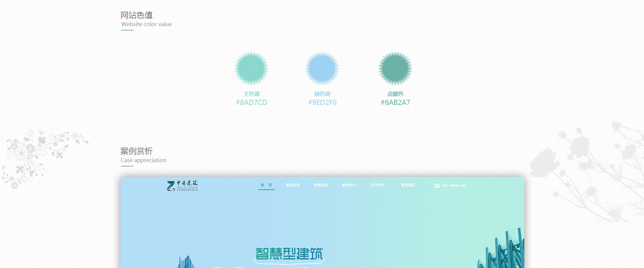
Task: Select the 首页 navigation tab
Action: click(x=266, y=185)
